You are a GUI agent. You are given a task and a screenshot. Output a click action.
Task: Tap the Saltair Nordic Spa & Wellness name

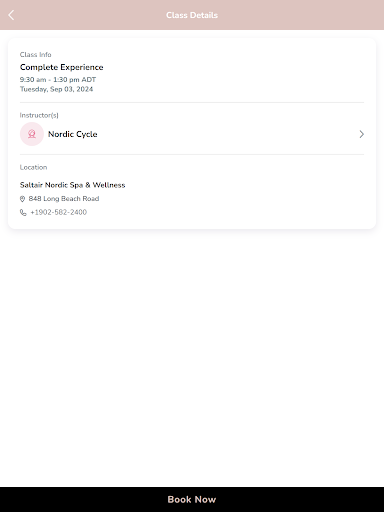click(x=72, y=185)
